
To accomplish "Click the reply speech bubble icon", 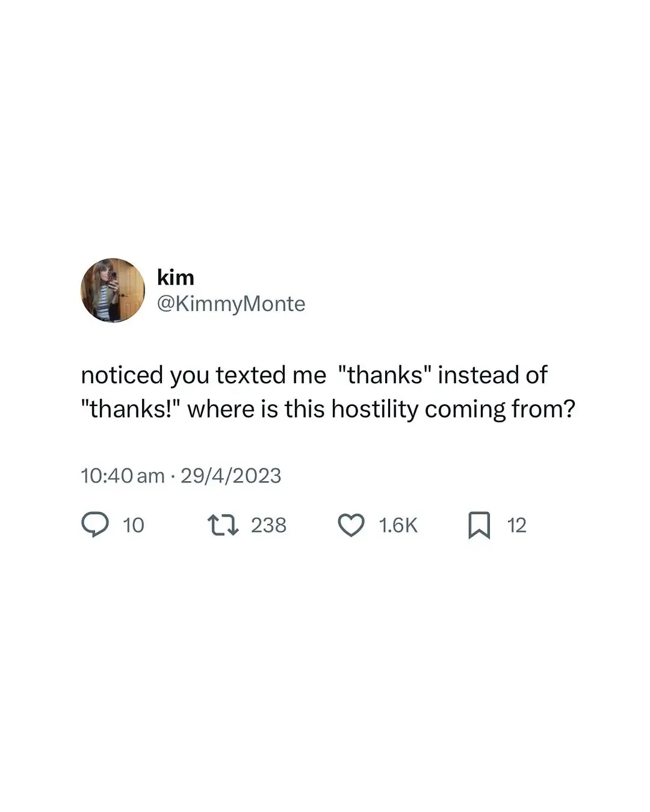I will click(x=95, y=524).
